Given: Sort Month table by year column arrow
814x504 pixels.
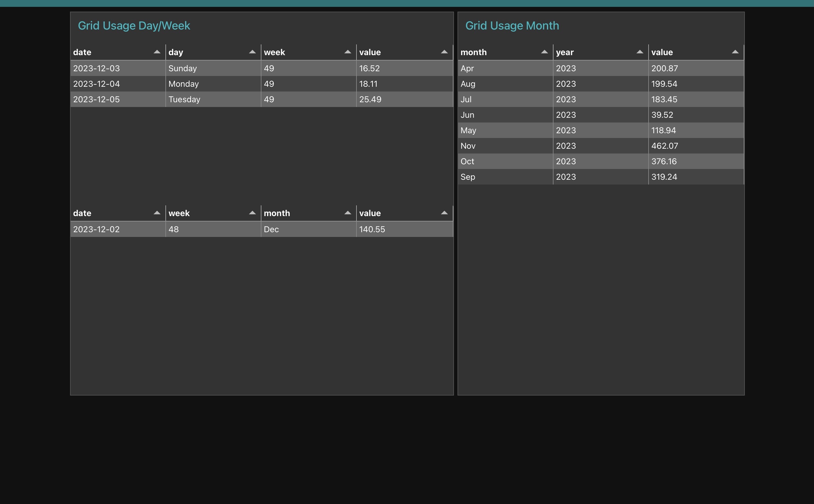Looking at the screenshot, I should (x=640, y=52).
